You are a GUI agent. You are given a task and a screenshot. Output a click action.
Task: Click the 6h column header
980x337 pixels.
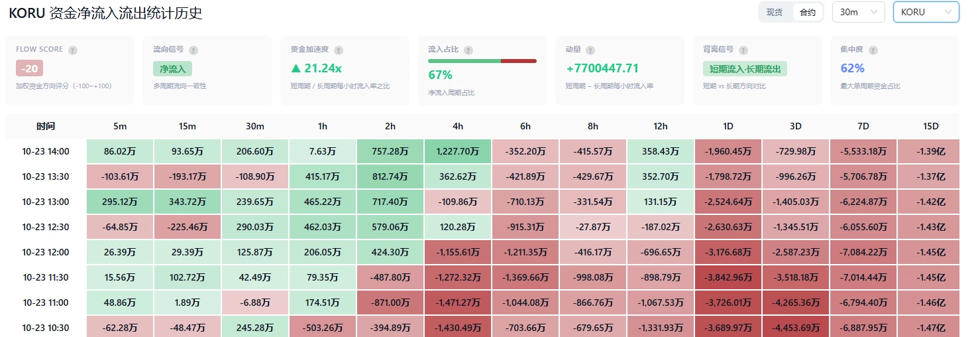pos(525,126)
